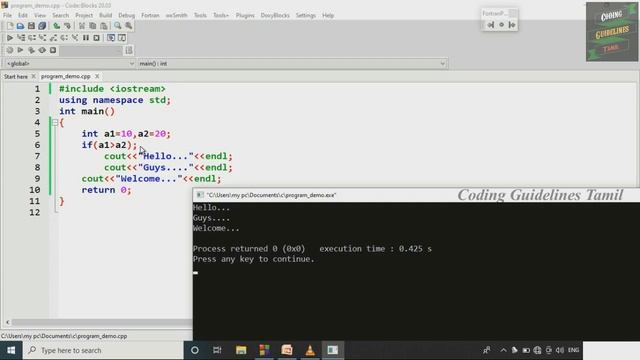Click the Replace toolbar icon

[x=129, y=26]
